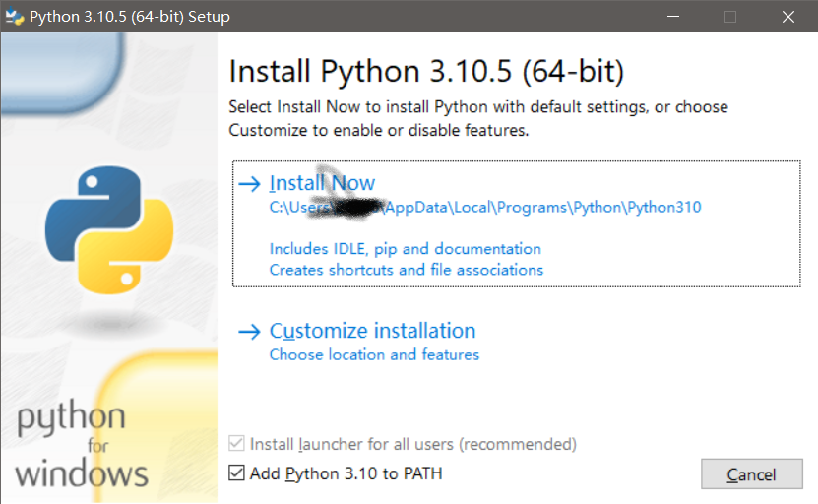The height and width of the screenshot is (504, 818).
Task: Click the 'Python 3.10.5 (64-bit) Setup' title text
Action: click(130, 16)
